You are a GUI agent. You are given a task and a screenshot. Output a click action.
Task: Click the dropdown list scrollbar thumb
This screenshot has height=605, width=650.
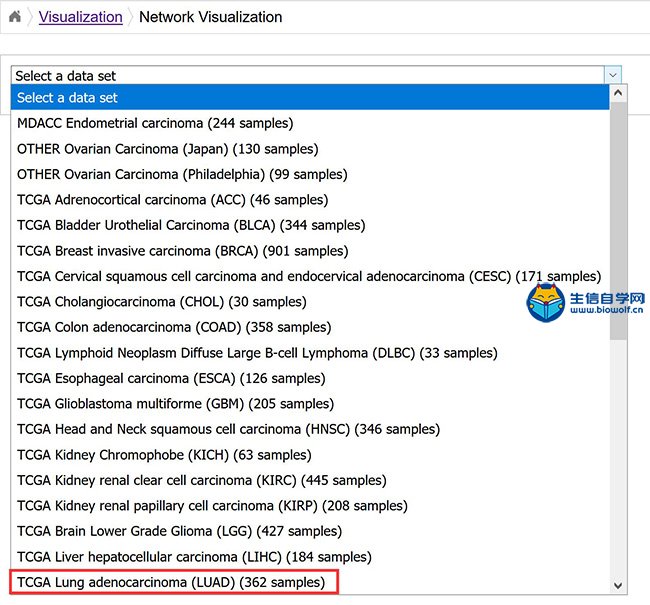pyautogui.click(x=618, y=221)
